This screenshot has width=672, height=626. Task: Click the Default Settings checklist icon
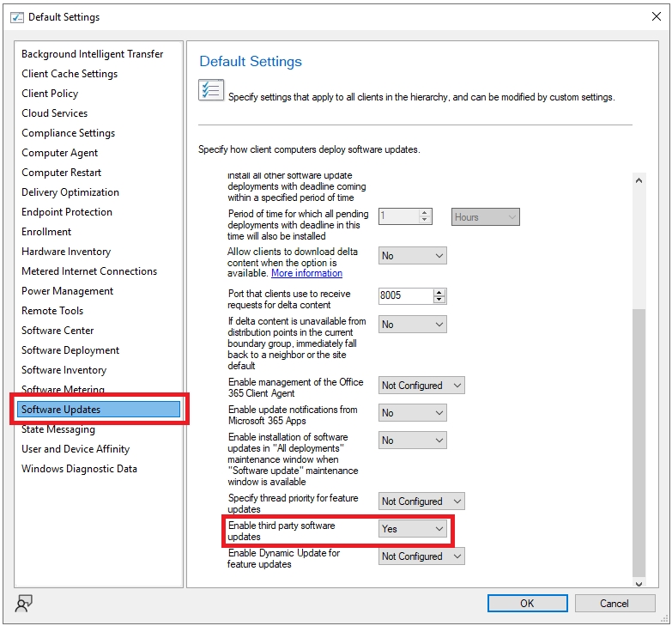click(211, 90)
